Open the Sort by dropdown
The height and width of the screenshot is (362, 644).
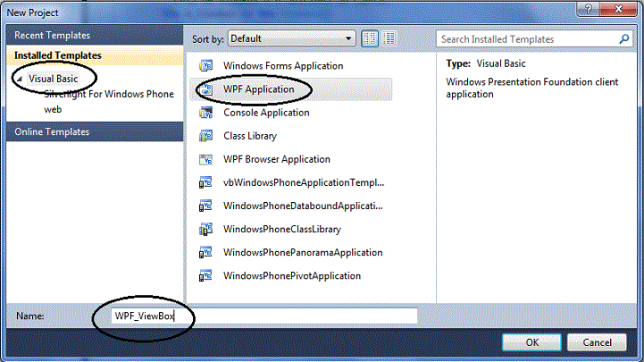(x=291, y=38)
